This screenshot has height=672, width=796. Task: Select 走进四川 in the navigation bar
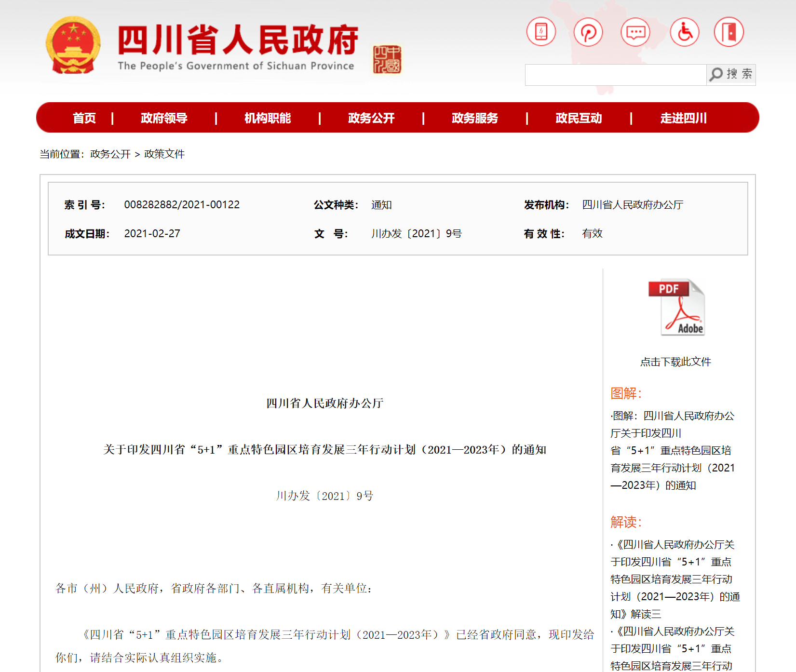pyautogui.click(x=683, y=118)
